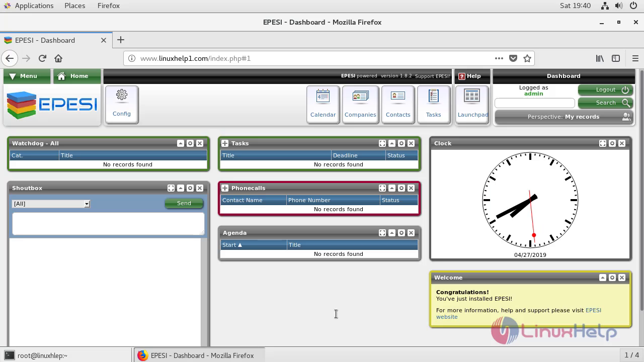Open the Calendar shortcut
This screenshot has height=362, width=644.
pos(323,104)
